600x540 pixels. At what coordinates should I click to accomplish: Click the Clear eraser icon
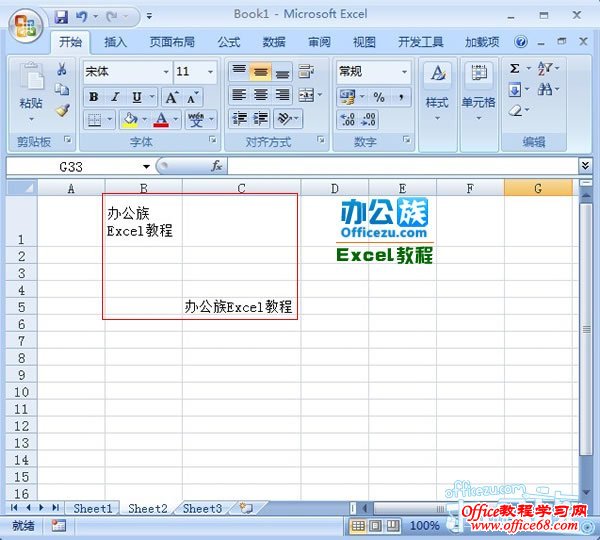point(516,111)
